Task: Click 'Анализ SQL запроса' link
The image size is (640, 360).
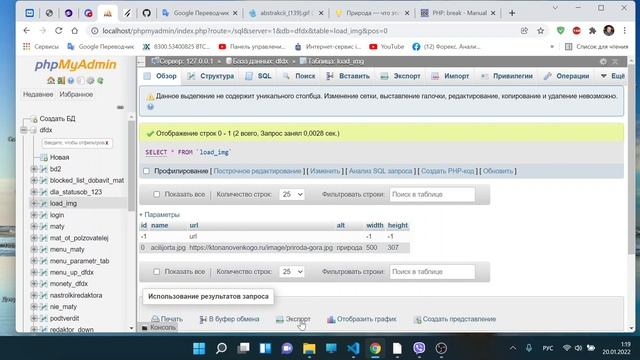Action: click(380, 171)
